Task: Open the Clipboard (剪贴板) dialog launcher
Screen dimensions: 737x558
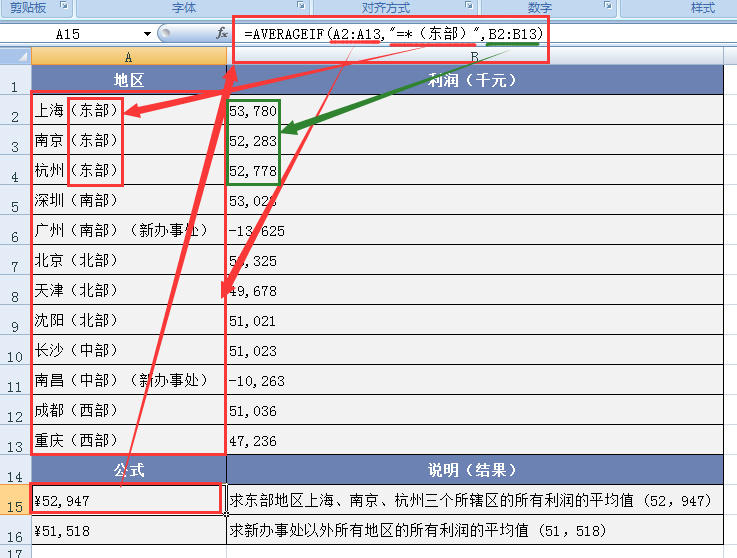Action: [x=64, y=6]
